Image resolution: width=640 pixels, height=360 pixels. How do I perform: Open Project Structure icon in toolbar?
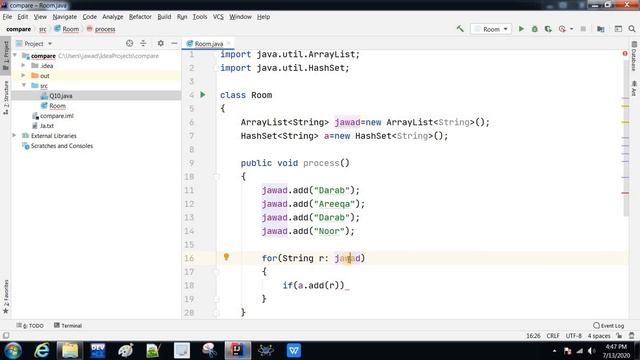click(x=601, y=29)
